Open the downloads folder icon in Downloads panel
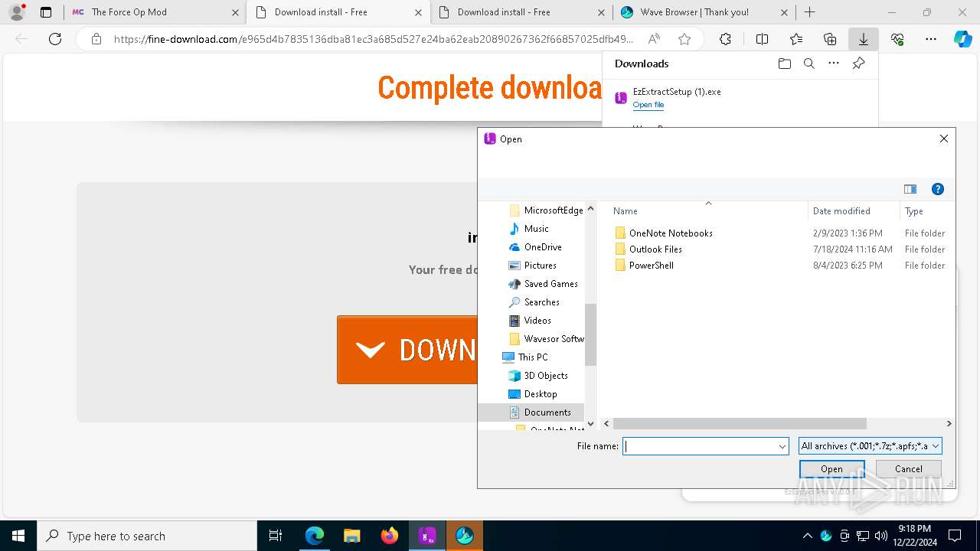980x551 pixels. click(784, 64)
